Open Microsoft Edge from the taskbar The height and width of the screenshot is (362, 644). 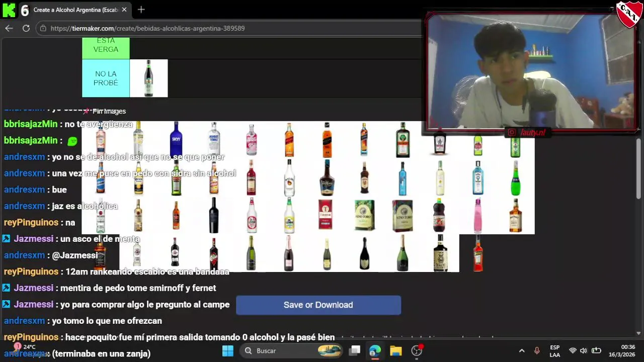click(x=375, y=351)
